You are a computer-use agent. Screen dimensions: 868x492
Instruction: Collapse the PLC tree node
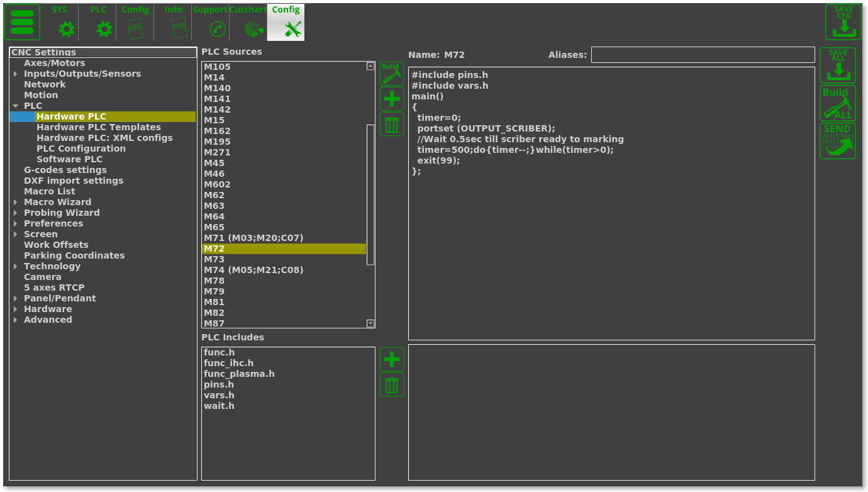pyautogui.click(x=16, y=106)
